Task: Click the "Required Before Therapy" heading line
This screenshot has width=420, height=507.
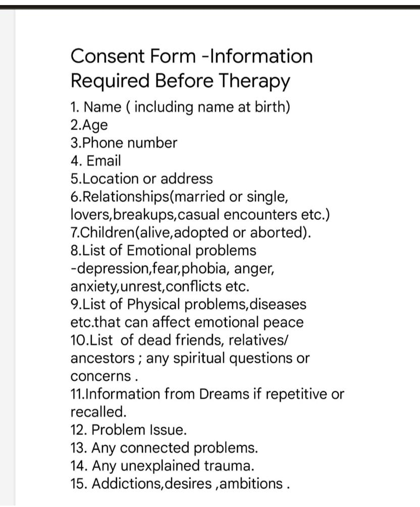Action: pyautogui.click(x=180, y=81)
